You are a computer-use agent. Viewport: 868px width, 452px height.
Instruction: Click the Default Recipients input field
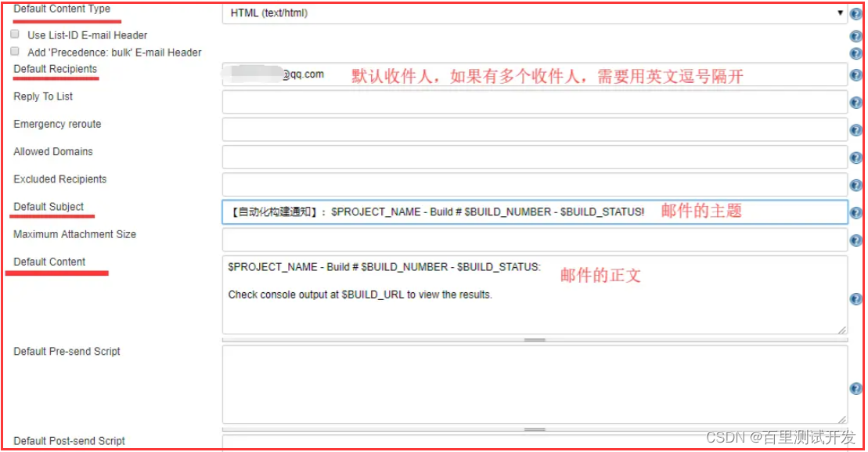tap(535, 74)
